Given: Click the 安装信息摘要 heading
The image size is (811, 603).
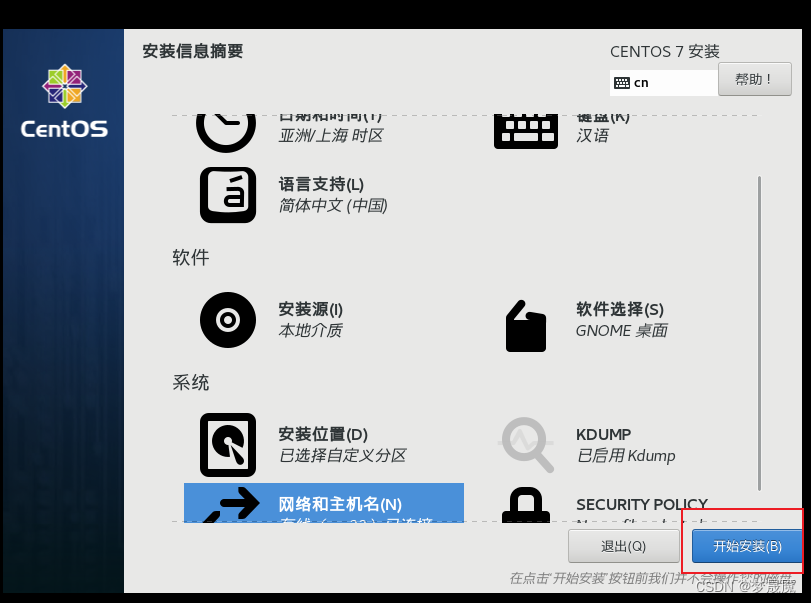Looking at the screenshot, I should (192, 51).
